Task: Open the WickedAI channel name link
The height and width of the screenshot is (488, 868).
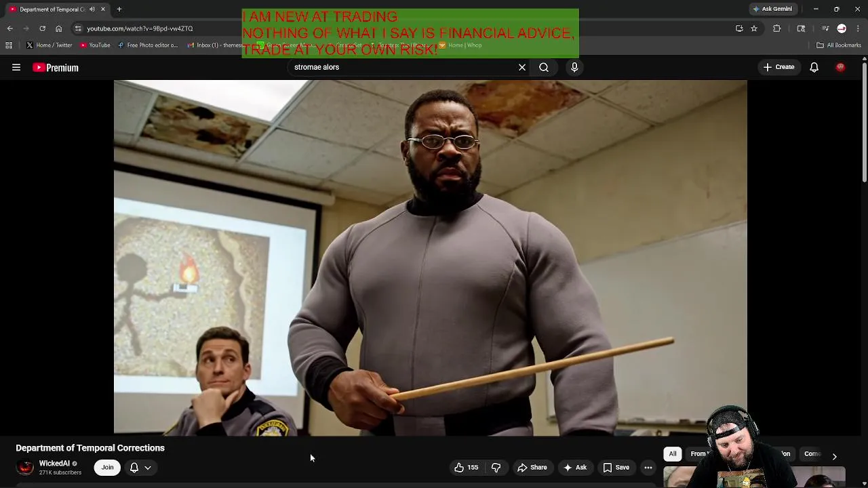Action: pos(54,464)
